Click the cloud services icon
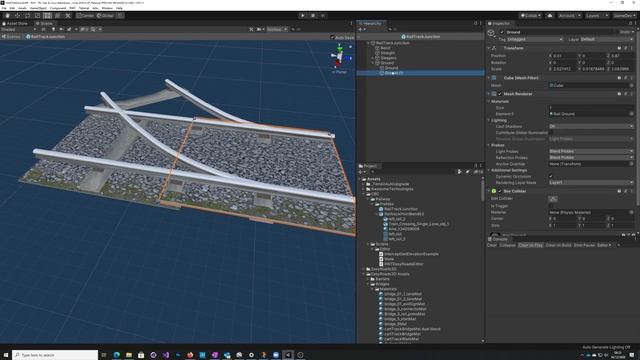This screenshot has height=360, width=640. (550, 16)
